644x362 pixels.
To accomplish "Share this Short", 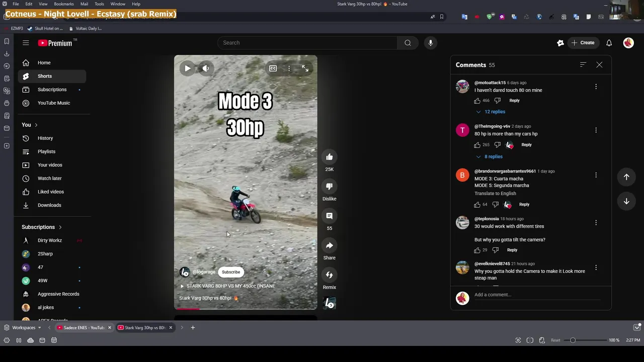I will pyautogui.click(x=329, y=245).
